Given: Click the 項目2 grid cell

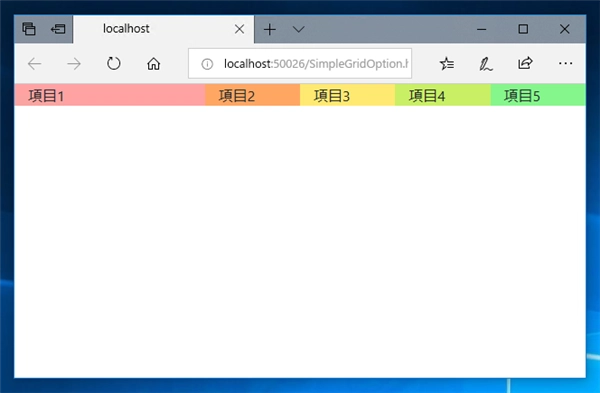Looking at the screenshot, I should point(253,95).
